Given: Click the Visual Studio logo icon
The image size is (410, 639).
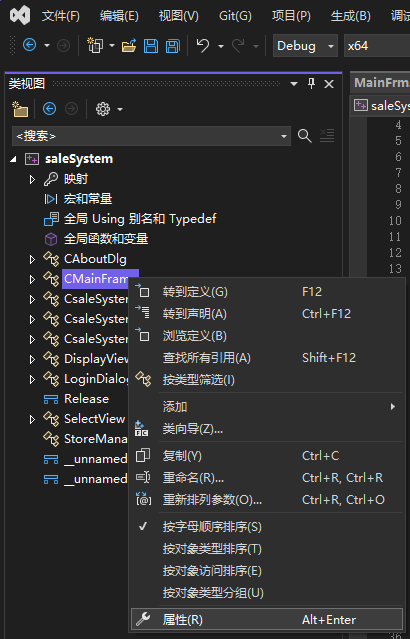Looking at the screenshot, I should (20, 15).
